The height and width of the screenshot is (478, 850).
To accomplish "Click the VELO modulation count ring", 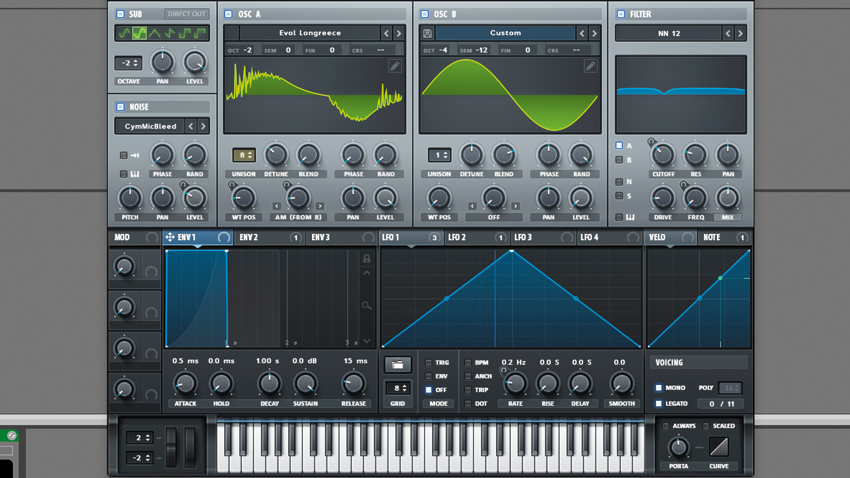I will [x=687, y=237].
